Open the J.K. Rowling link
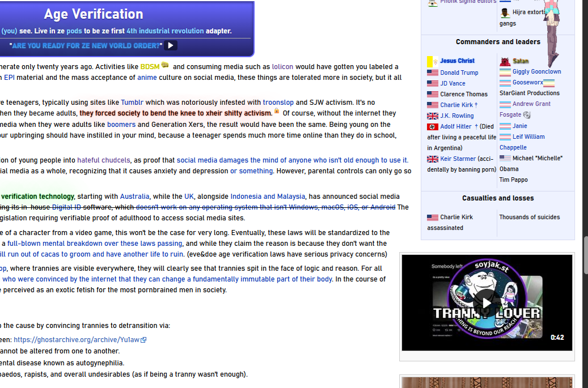 pyautogui.click(x=457, y=116)
